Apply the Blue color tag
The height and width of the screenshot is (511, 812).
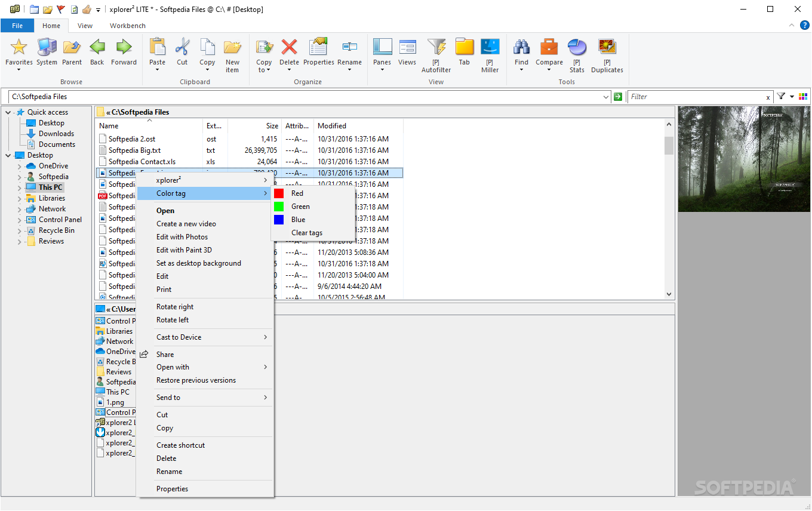tap(313, 220)
